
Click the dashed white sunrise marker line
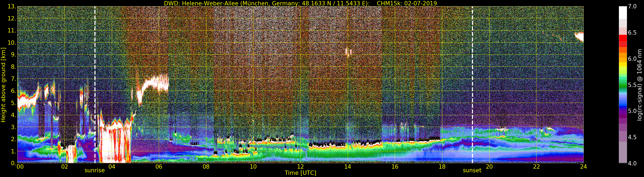tap(95, 85)
